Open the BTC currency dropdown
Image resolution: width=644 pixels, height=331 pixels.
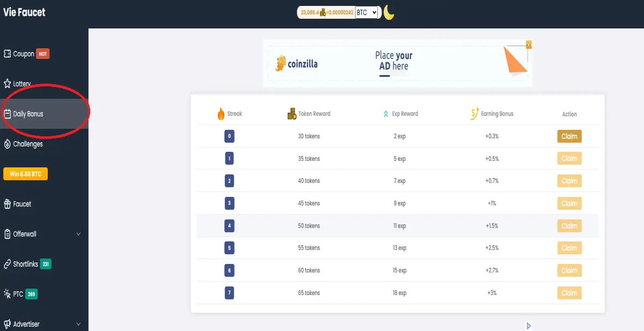click(367, 12)
